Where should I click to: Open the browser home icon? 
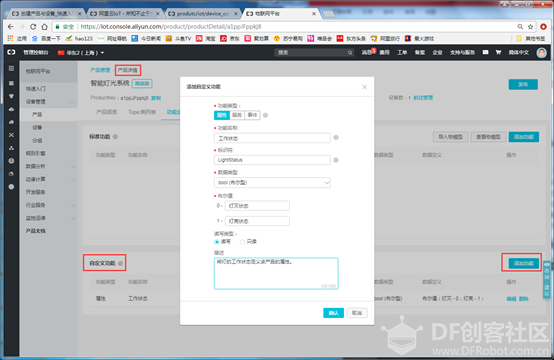click(44, 26)
